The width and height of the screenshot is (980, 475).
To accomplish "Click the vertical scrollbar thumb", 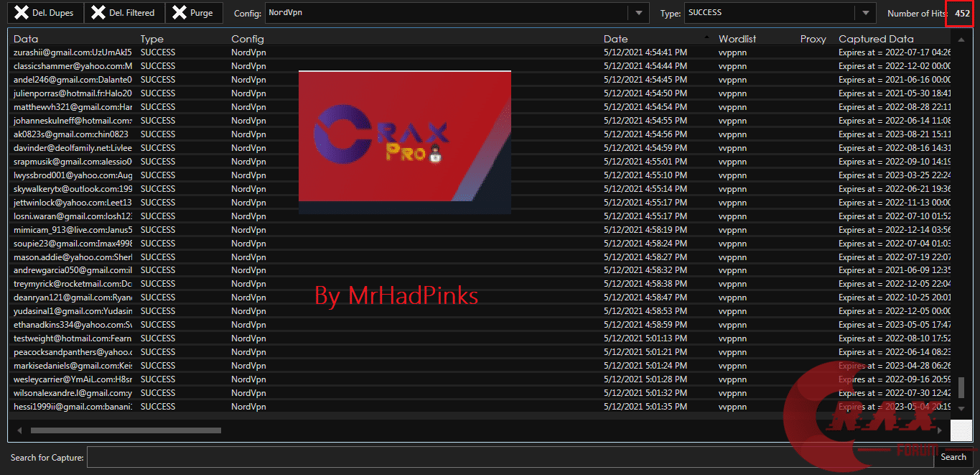I will coord(961,389).
